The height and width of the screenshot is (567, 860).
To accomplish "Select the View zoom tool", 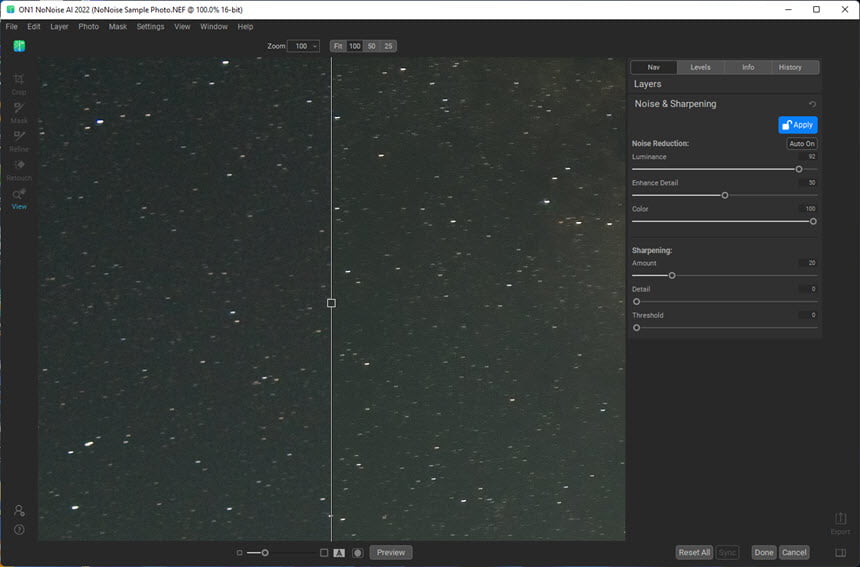I will 19,199.
